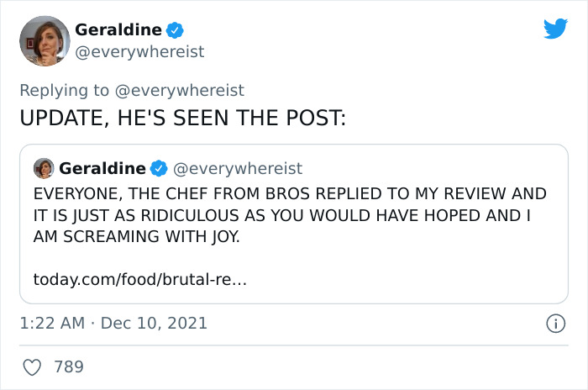Open Geraldine's large profile picture
The image size is (588, 390).
(45, 40)
